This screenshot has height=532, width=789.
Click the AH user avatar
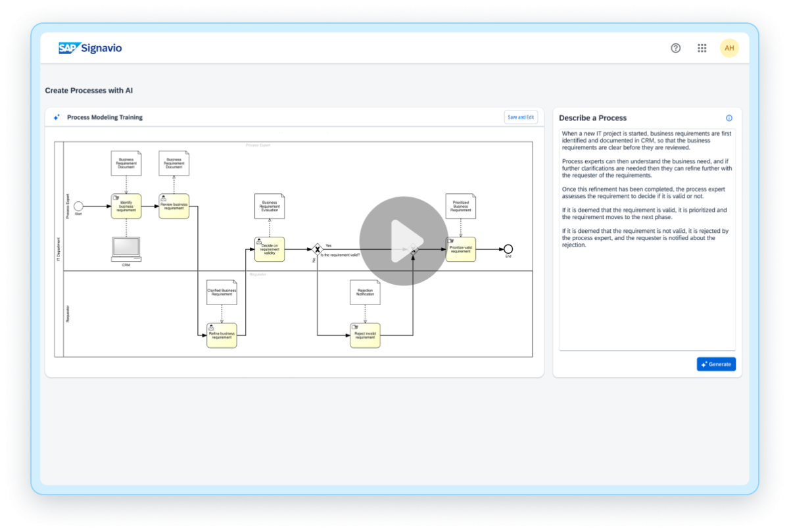tap(729, 47)
